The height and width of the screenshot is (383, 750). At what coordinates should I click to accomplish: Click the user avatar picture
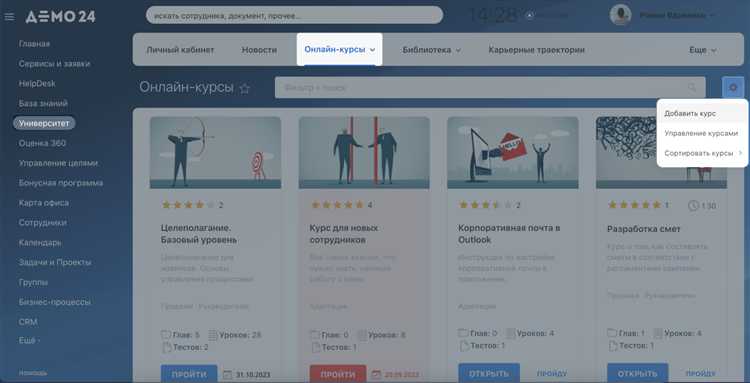[620, 15]
